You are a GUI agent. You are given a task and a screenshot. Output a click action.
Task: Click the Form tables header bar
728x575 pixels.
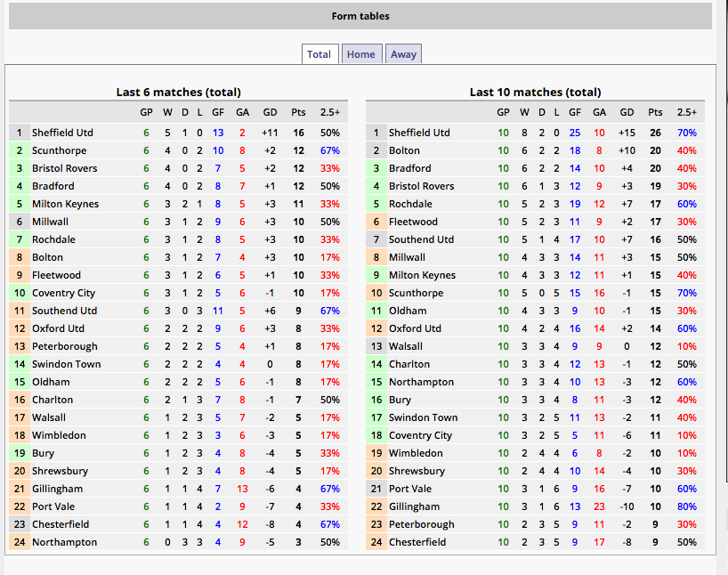pyautogui.click(x=360, y=16)
